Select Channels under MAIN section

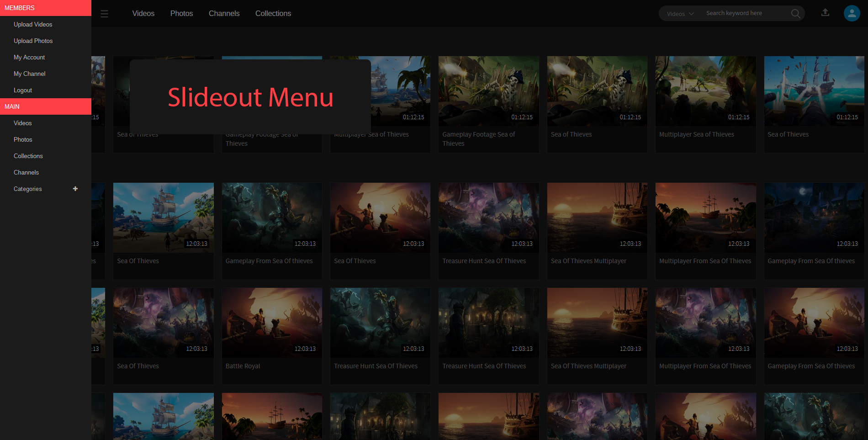pos(46,172)
